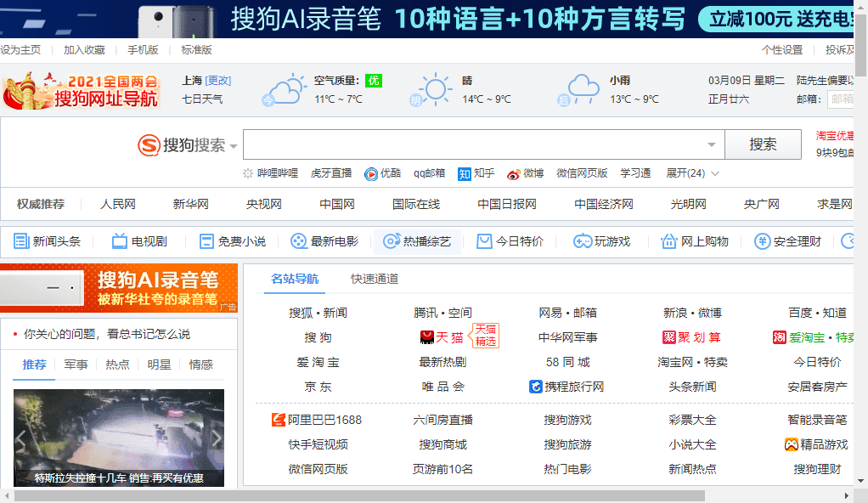Open the 手机版 link

(143, 50)
